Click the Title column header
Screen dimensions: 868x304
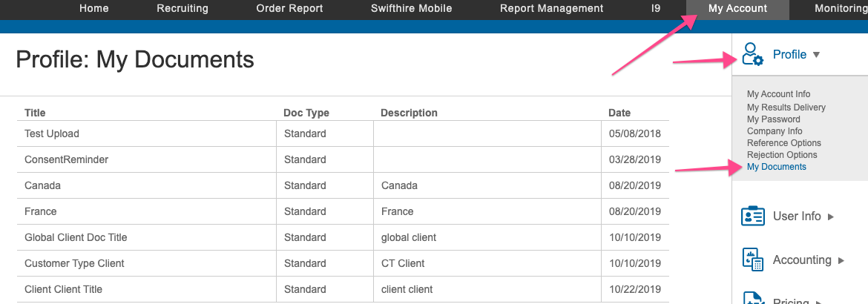pos(35,113)
